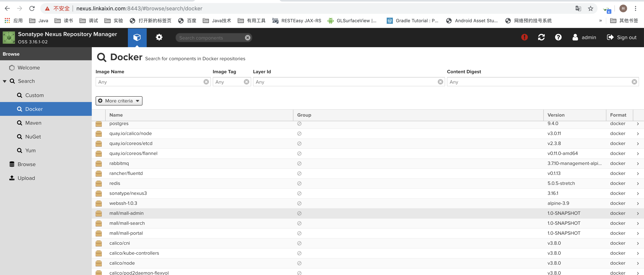Click the refresh icon in the top bar
644x275 pixels.
coord(541,37)
